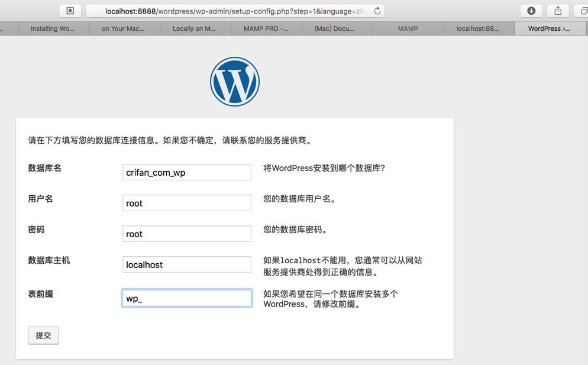The height and width of the screenshot is (365, 588).
Task: Open the Downloads icon in Safari toolbar
Action: point(531,11)
